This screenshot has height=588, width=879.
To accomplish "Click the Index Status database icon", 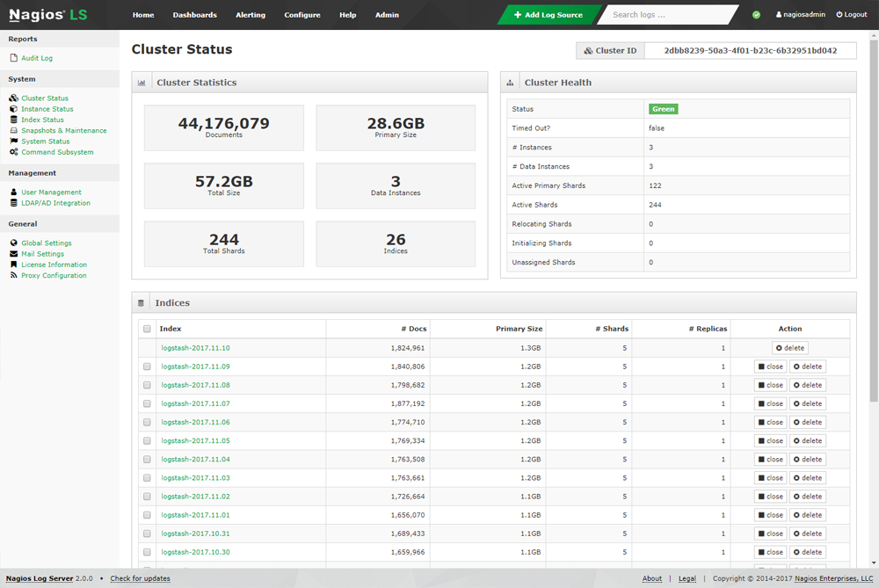I will pyautogui.click(x=13, y=120).
